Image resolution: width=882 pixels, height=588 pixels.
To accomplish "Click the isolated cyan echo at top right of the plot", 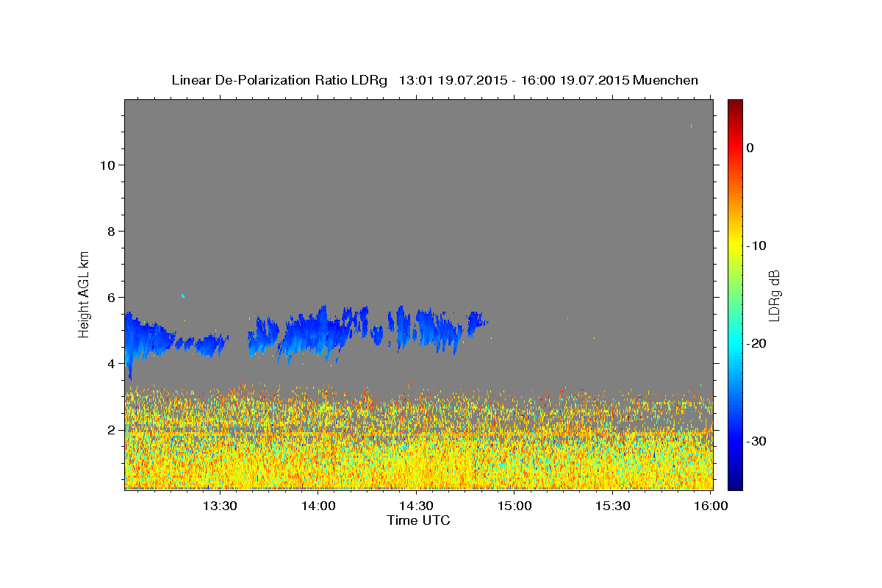I will click(x=691, y=126).
